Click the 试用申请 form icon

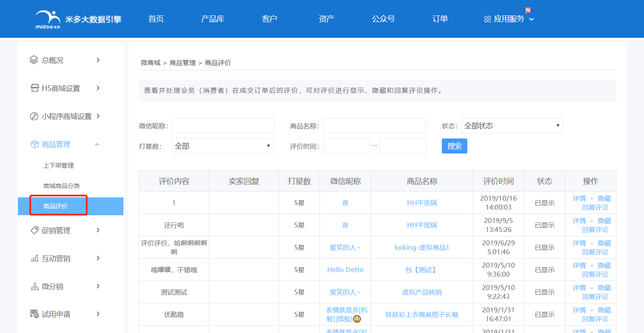tap(35, 314)
